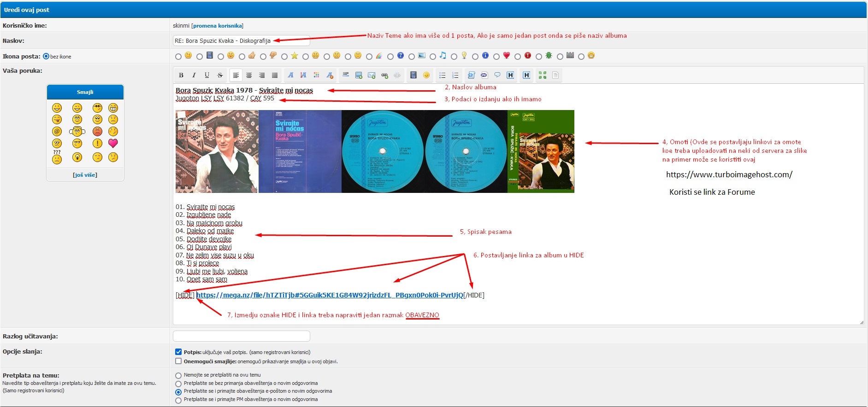
Task: Insert the exclamation smiley from Smajli panel
Action: tap(97, 143)
